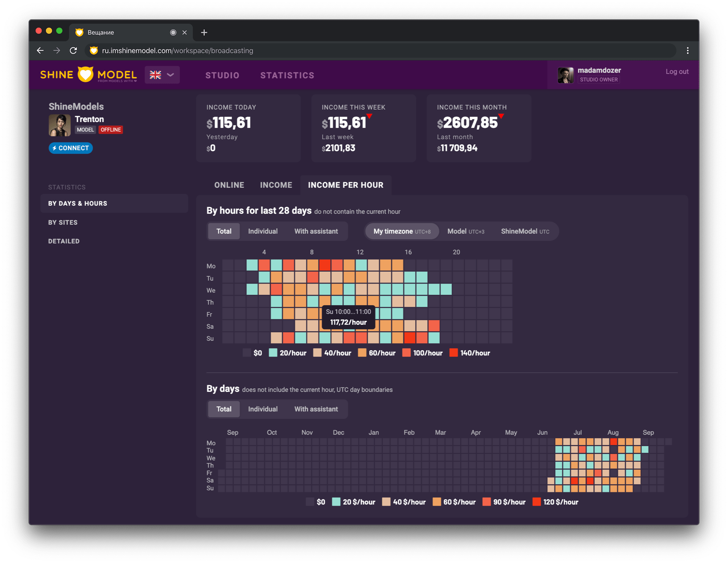Open a new browser tab with plus

click(204, 32)
